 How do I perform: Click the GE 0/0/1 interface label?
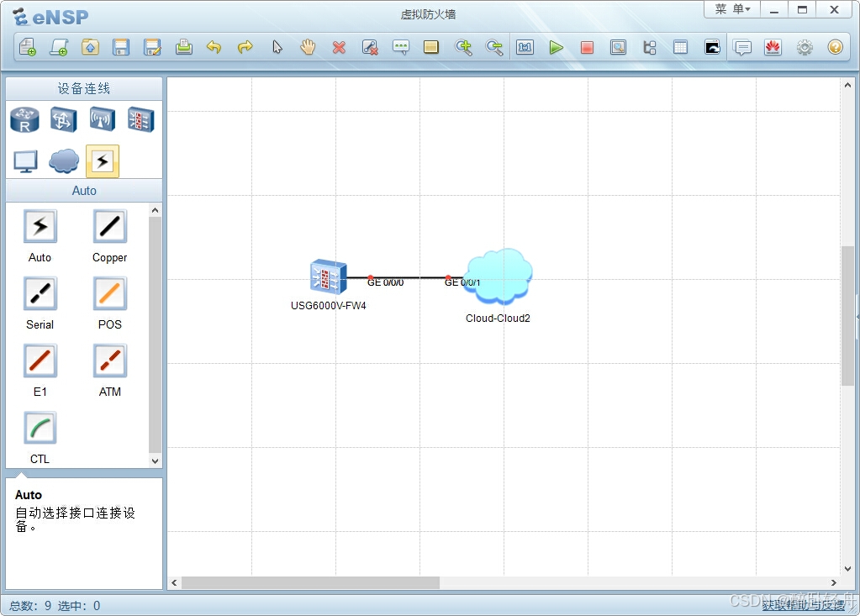pyautogui.click(x=462, y=282)
